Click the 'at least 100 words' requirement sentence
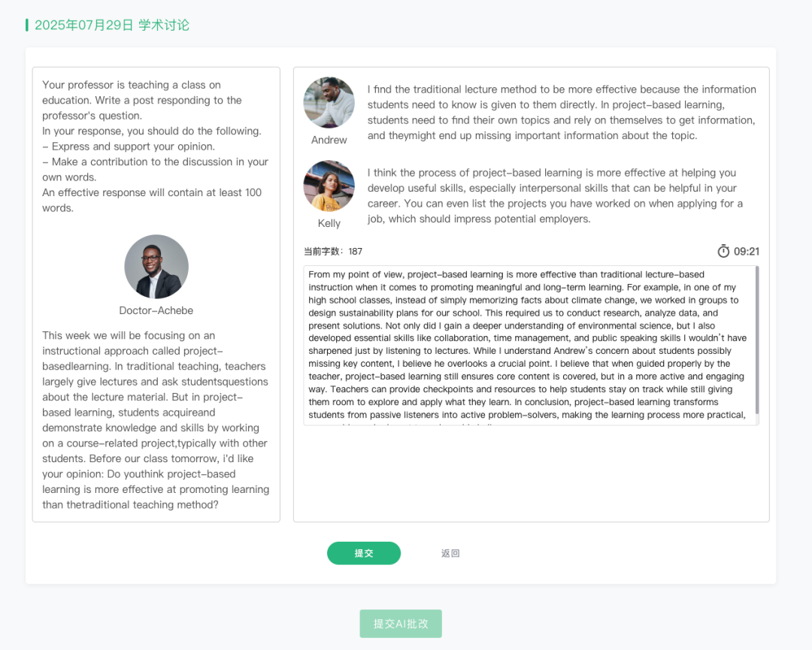 pyautogui.click(x=152, y=200)
